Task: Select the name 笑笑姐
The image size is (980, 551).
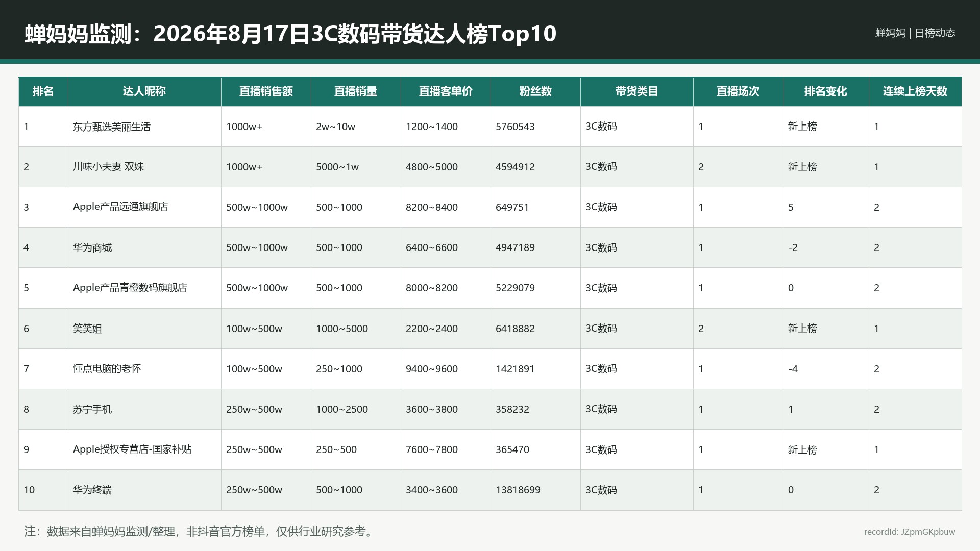Action: click(x=87, y=329)
